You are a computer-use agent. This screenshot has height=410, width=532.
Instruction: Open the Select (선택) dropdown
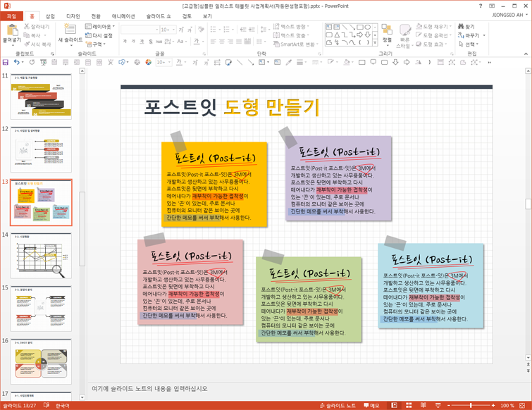[469, 44]
